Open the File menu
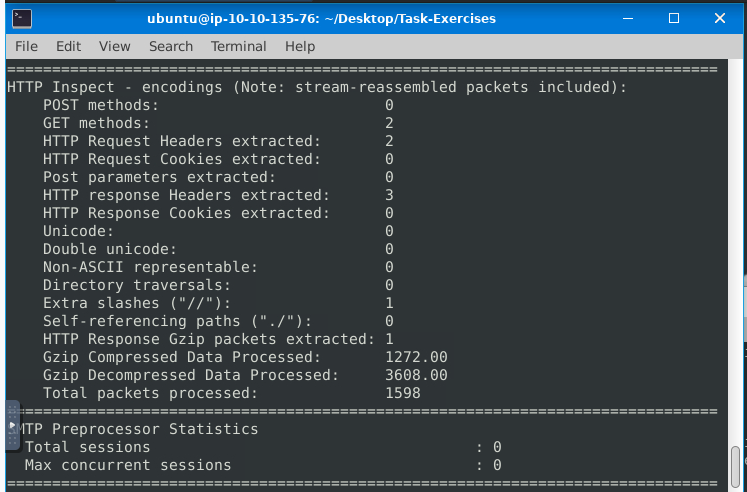The image size is (747, 492). point(26,46)
